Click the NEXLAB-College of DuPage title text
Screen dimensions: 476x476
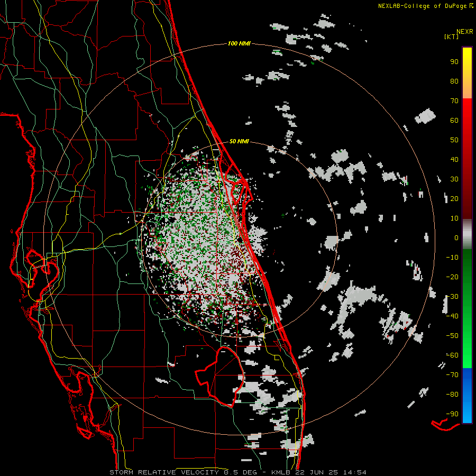[x=425, y=6]
